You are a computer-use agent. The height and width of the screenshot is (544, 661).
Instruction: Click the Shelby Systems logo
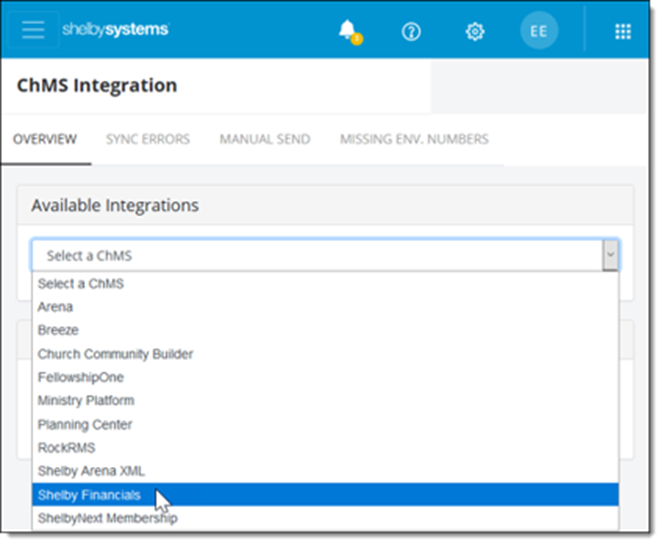pos(115,30)
